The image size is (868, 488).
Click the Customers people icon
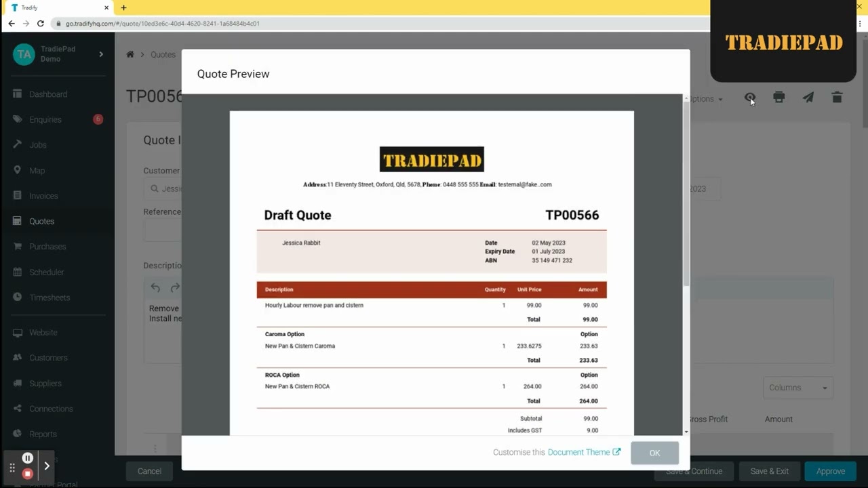(x=18, y=357)
